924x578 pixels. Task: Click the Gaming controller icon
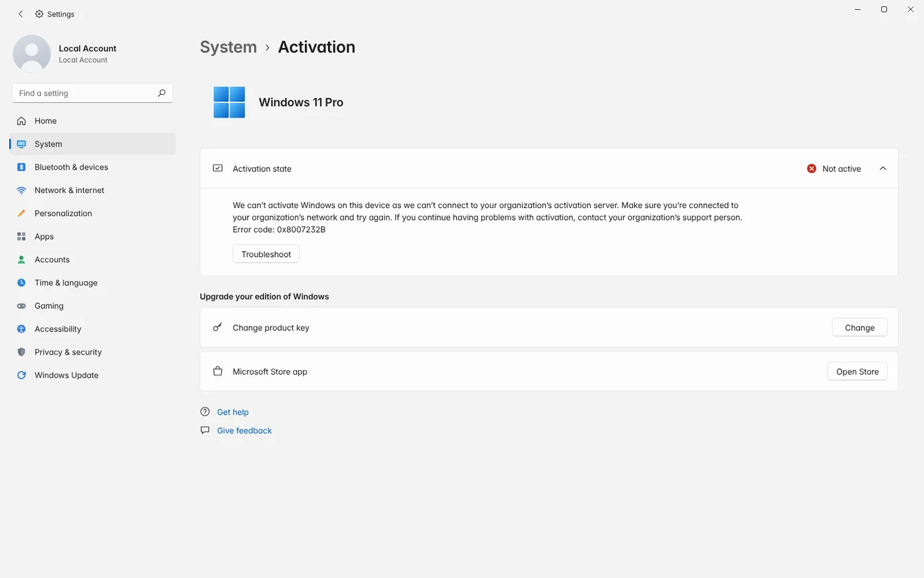coord(21,306)
